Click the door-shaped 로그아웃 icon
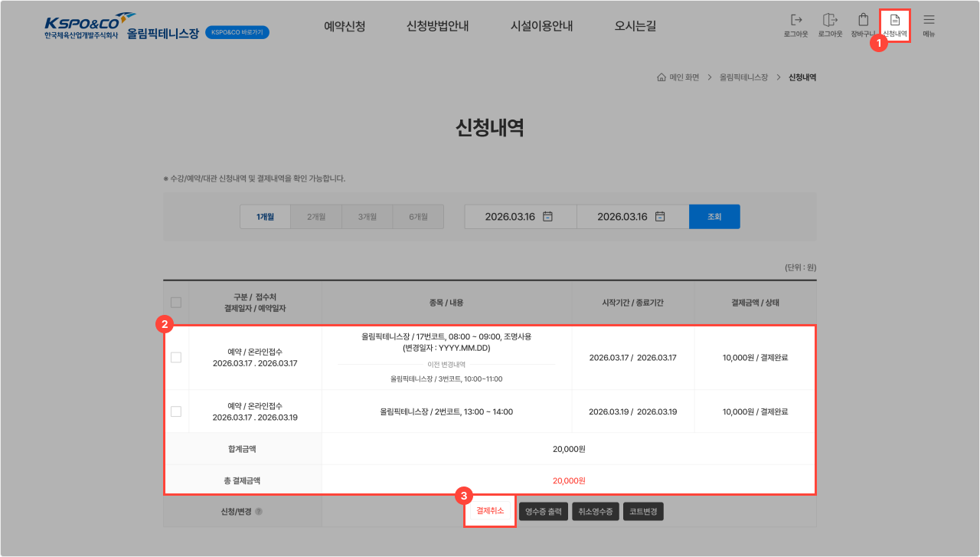The width and height of the screenshot is (980, 557). (830, 20)
